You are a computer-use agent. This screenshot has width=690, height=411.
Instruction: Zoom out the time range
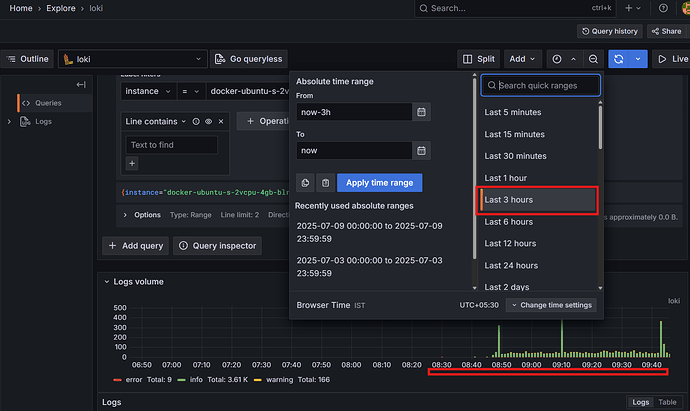tap(593, 59)
